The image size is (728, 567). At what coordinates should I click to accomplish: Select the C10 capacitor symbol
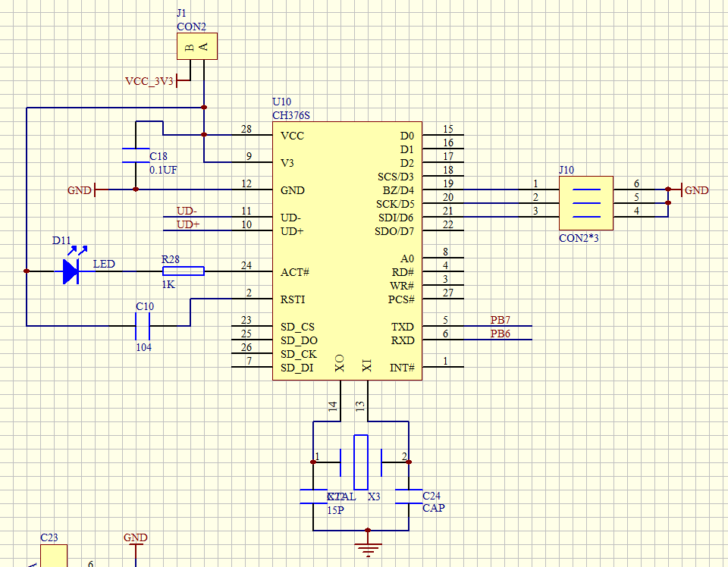click(x=143, y=326)
